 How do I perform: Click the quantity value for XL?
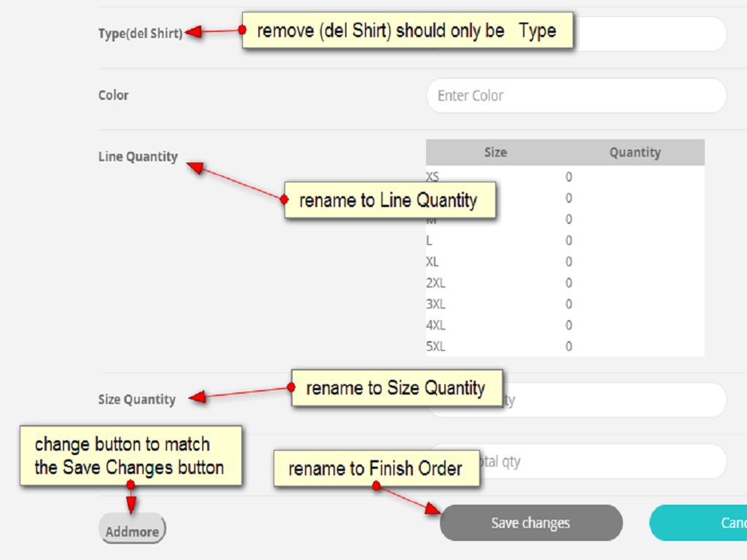point(568,262)
